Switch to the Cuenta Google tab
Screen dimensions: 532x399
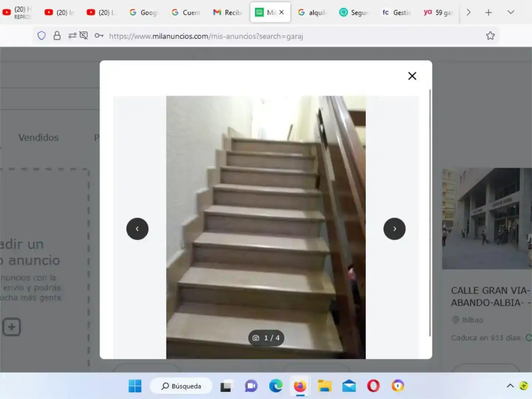(x=186, y=13)
